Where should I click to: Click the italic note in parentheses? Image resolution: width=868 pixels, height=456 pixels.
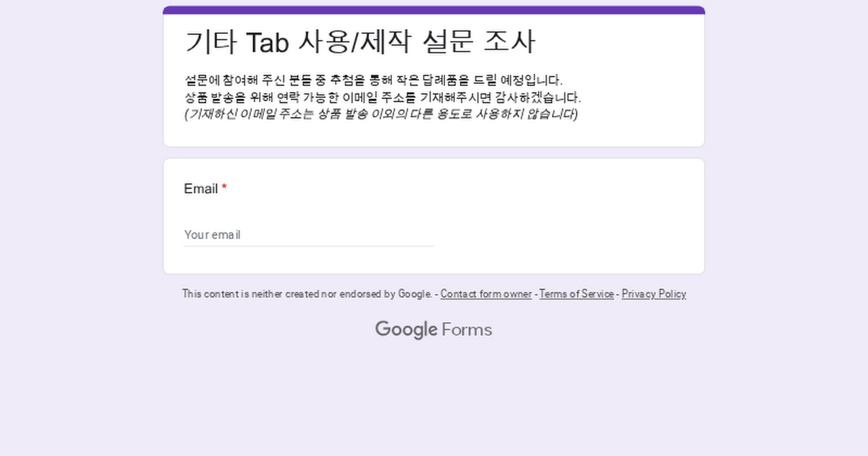[380, 114]
